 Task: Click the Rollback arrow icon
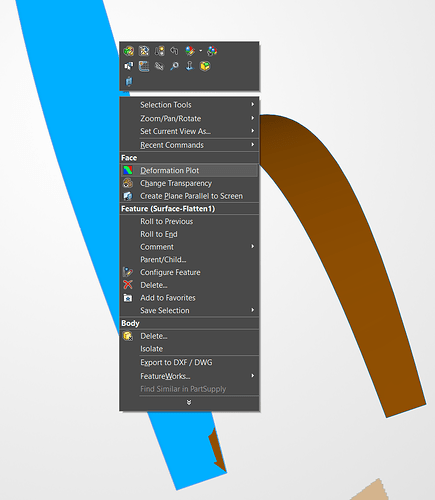click(x=174, y=51)
